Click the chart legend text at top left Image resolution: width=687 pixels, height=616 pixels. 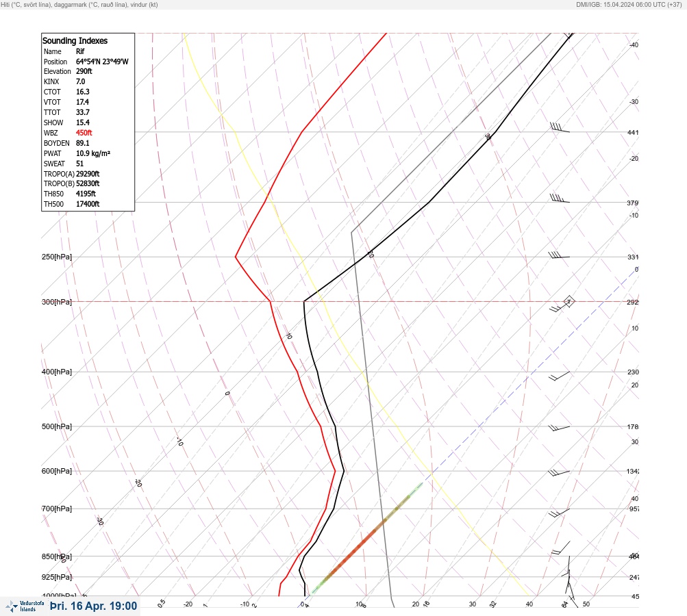tap(79, 5)
